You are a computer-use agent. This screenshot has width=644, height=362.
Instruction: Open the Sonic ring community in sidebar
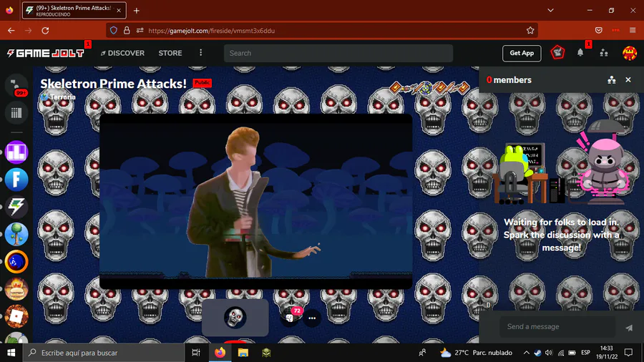click(16, 261)
